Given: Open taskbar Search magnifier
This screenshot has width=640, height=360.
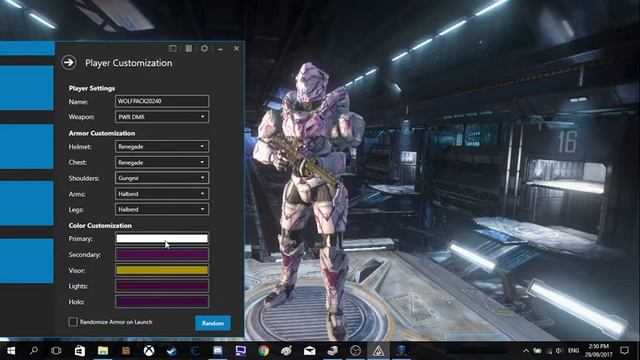Looking at the screenshot, I should click(x=34, y=351).
